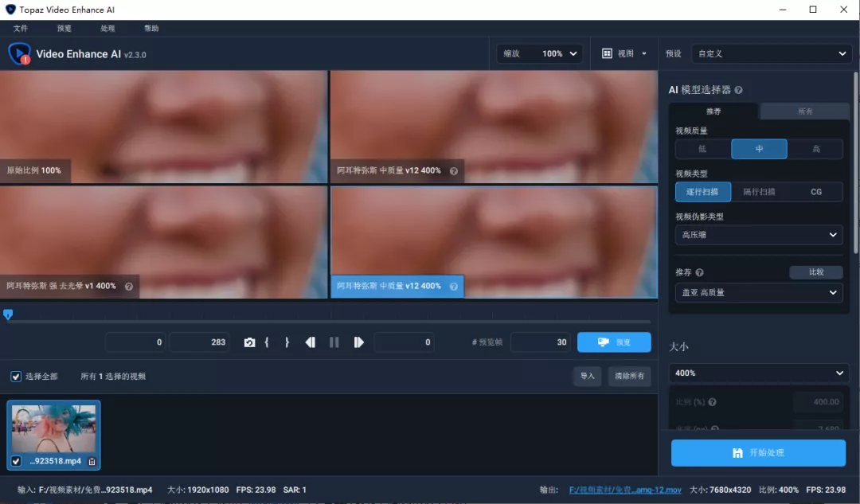This screenshot has width=860, height=504.
Task: Toggle the 选择全部 checkbox
Action: point(16,377)
